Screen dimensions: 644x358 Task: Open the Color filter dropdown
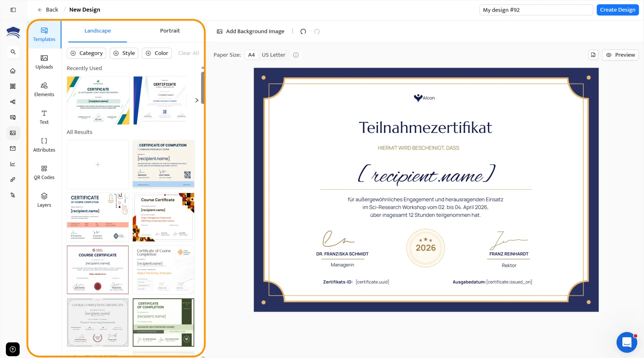tap(156, 53)
